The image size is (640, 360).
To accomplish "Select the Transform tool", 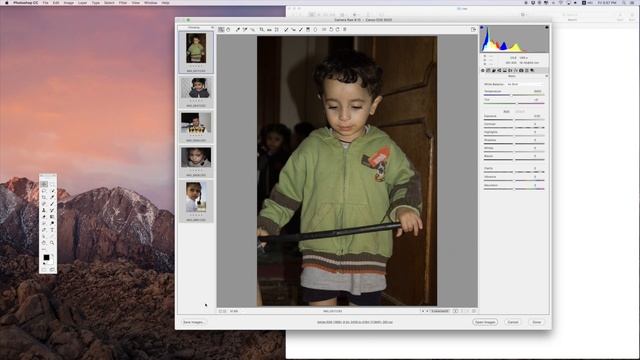I will [x=277, y=29].
